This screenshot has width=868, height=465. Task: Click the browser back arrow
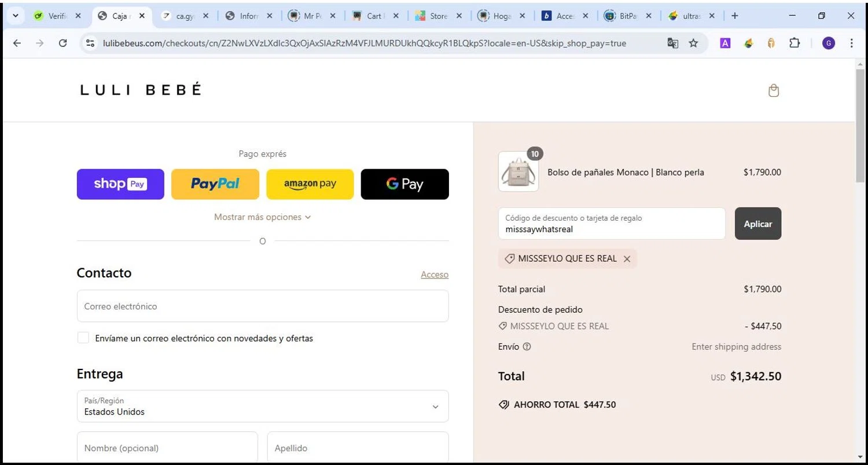coord(17,43)
